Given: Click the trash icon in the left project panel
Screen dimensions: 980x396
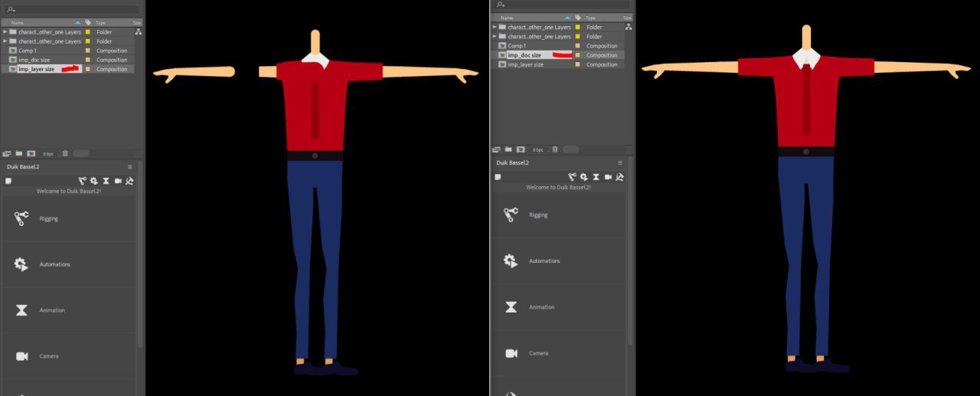Looking at the screenshot, I should pyautogui.click(x=65, y=154).
